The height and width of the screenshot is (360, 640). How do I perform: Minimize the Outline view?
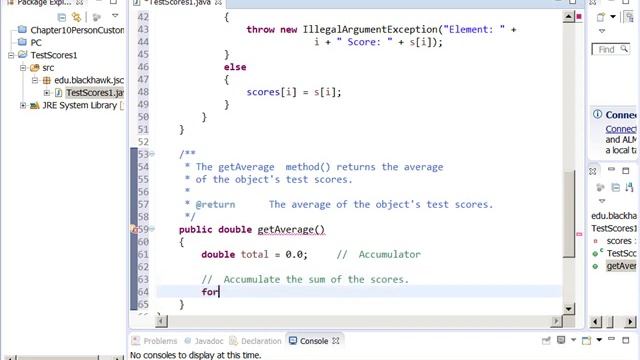click(611, 169)
